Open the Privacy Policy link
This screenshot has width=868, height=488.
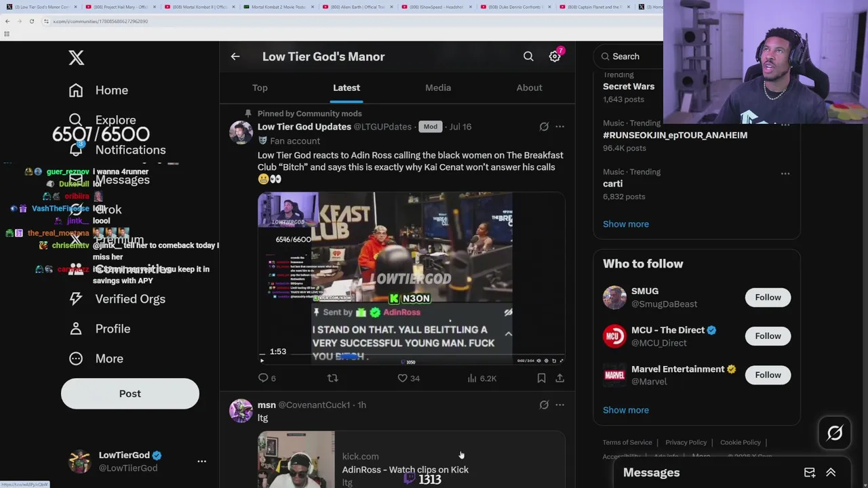coord(686,443)
